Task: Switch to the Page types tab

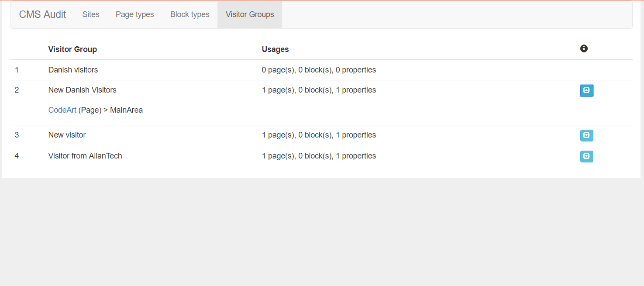Action: (135, 14)
